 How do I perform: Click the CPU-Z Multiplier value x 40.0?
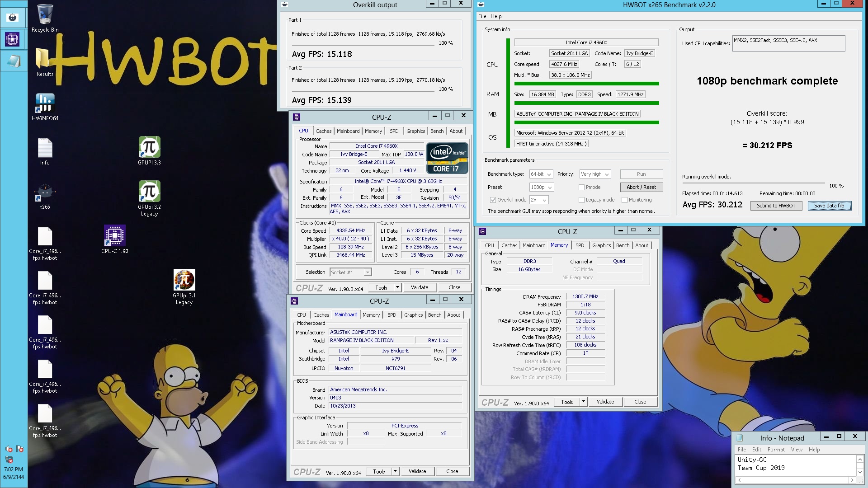[x=351, y=239]
